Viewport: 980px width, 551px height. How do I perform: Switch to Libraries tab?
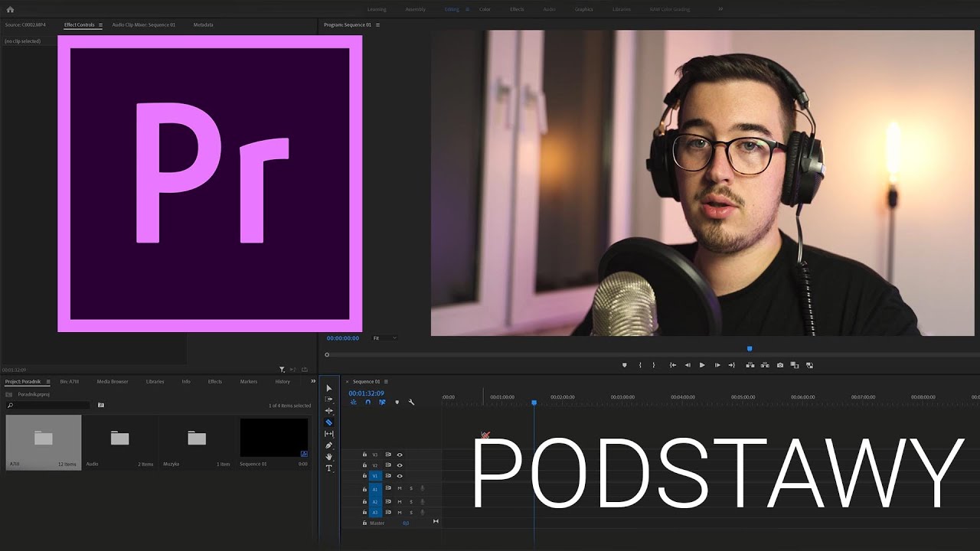click(155, 381)
